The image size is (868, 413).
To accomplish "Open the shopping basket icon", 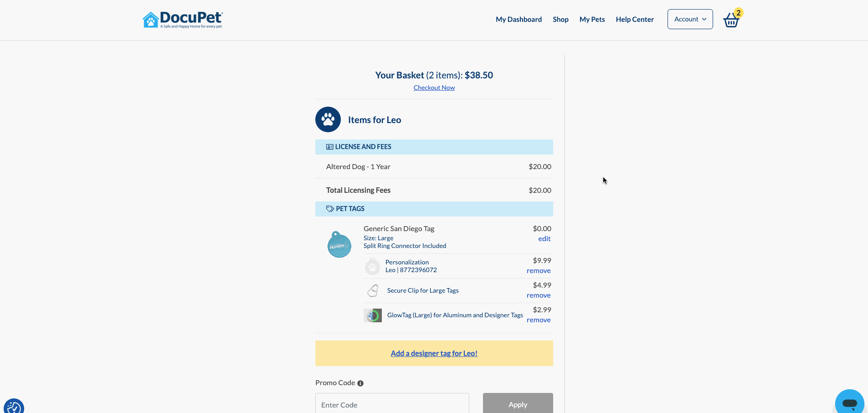I will point(731,20).
